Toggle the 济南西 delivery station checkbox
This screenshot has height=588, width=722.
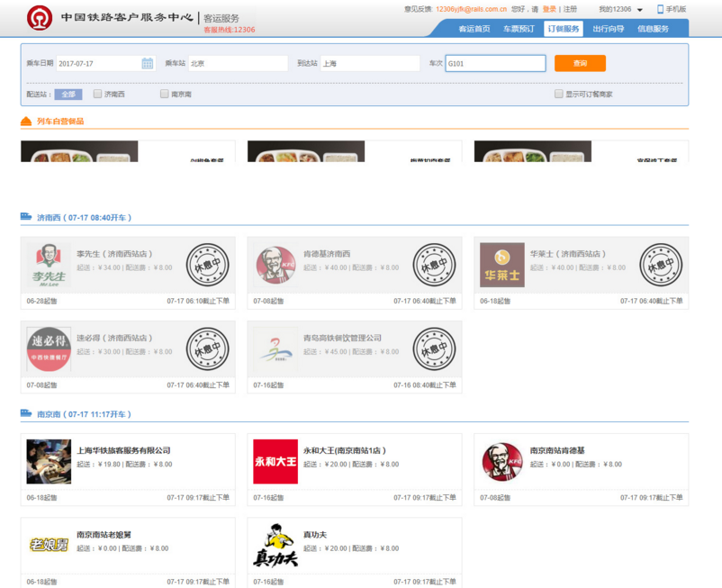pos(98,94)
